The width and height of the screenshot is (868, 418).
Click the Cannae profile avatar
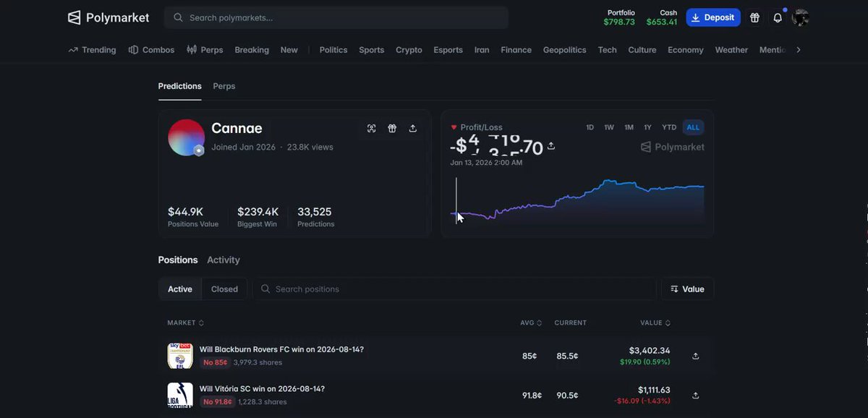(x=187, y=137)
